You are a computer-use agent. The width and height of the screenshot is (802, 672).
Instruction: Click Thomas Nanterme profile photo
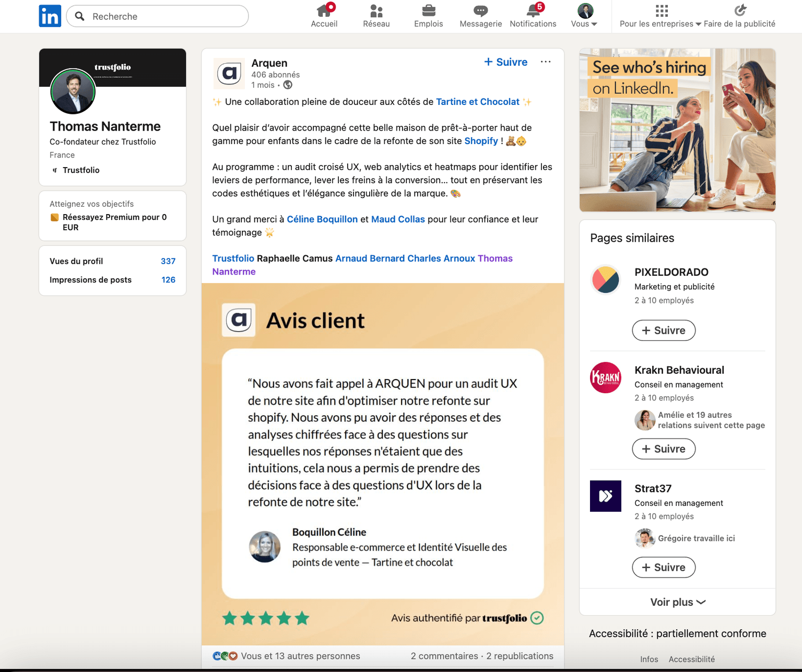click(x=73, y=91)
